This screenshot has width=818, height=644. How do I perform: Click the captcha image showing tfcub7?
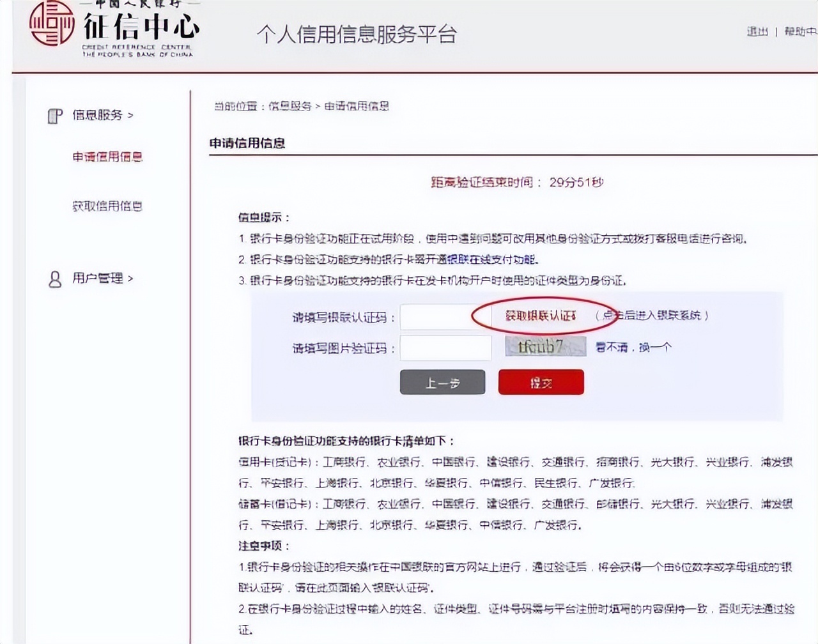(x=545, y=347)
